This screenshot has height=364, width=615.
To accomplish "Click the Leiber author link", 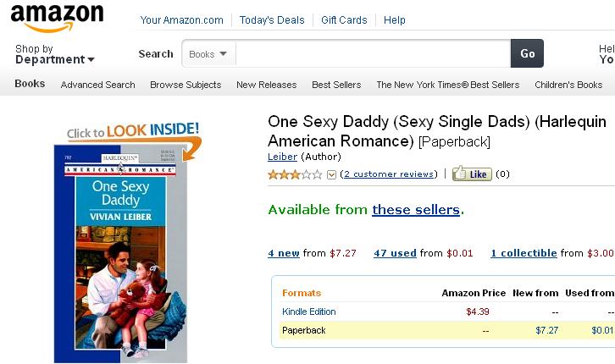I will (282, 157).
